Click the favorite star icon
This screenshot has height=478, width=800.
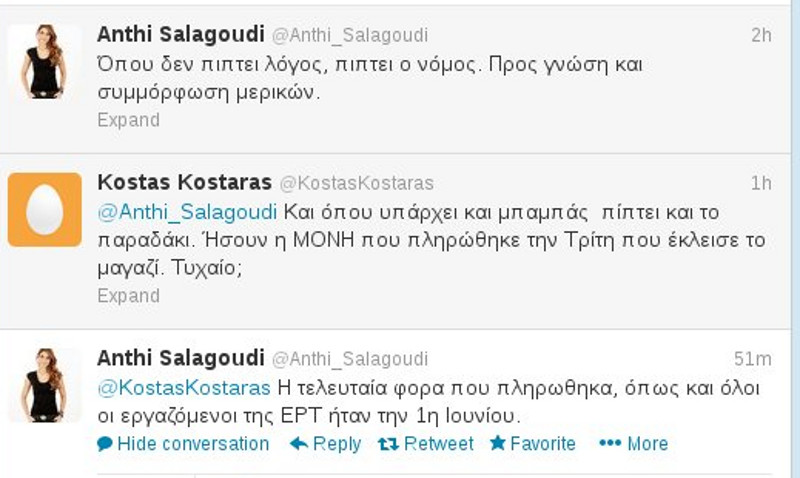tap(497, 444)
